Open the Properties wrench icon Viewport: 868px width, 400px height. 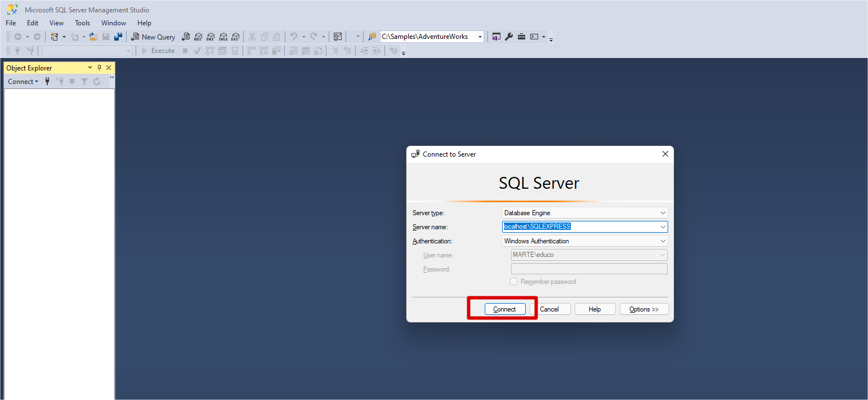(509, 37)
